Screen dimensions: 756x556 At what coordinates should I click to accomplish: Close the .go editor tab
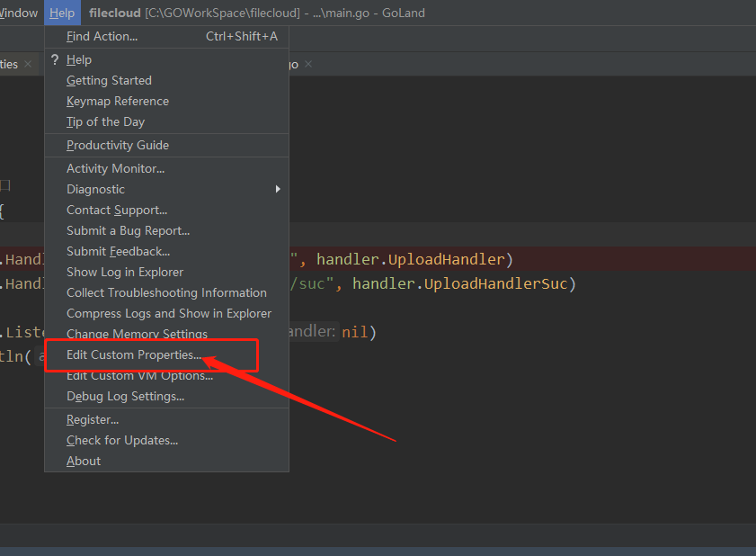308,64
